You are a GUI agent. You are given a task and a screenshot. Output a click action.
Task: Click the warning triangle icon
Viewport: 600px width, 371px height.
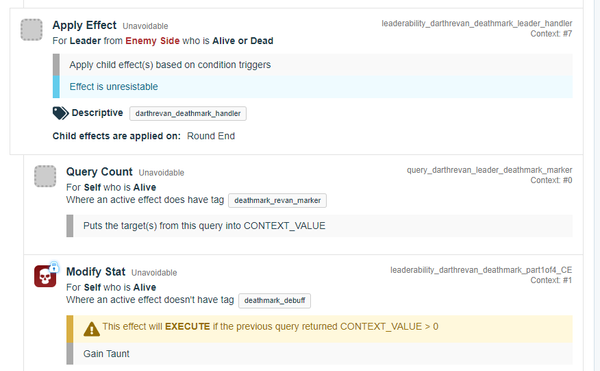coord(91,329)
